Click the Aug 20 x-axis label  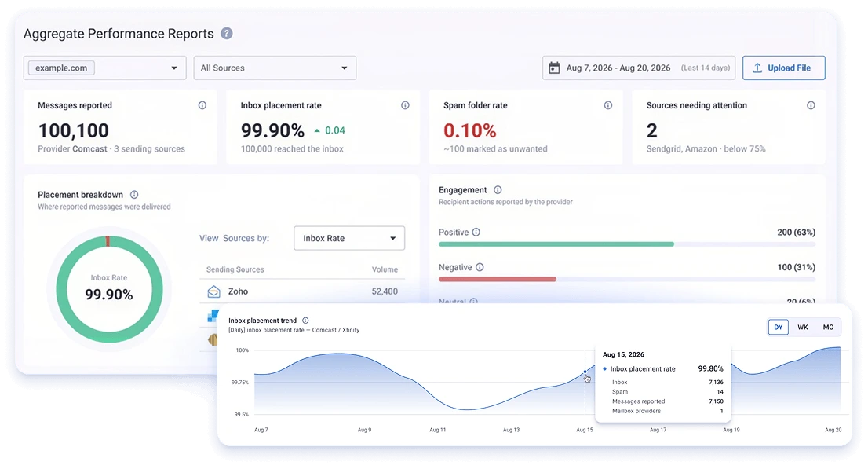point(833,430)
